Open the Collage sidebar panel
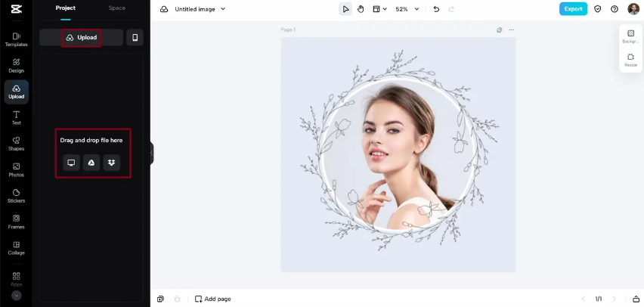This screenshot has height=307, width=644. [x=17, y=248]
